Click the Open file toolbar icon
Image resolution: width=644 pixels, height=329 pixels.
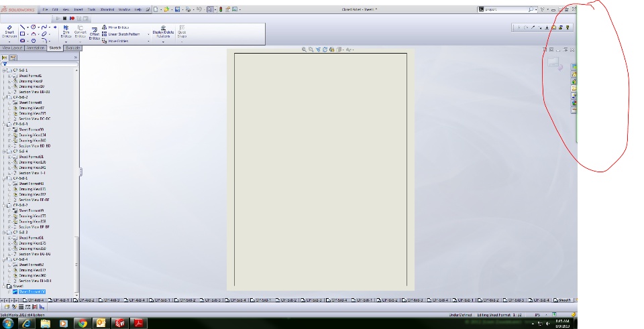166,9
